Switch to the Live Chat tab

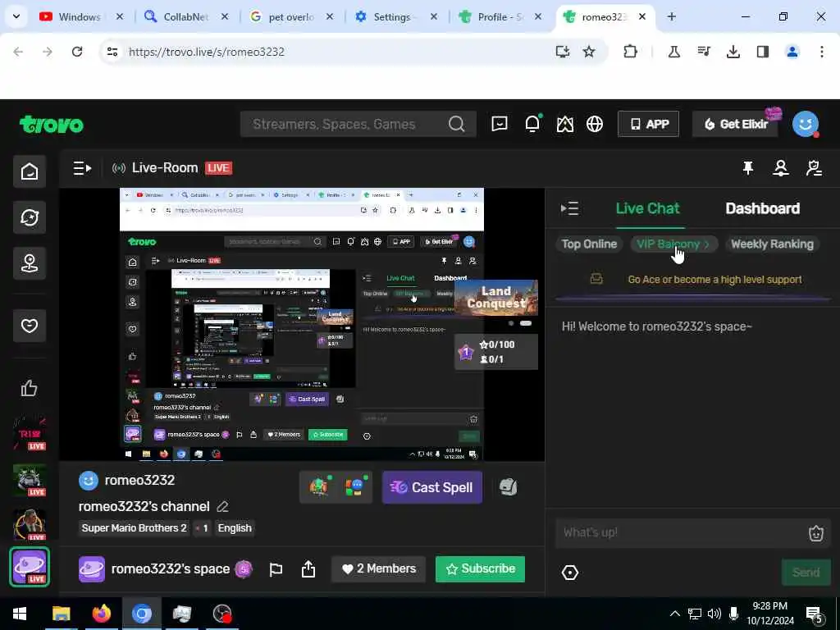coord(647,208)
